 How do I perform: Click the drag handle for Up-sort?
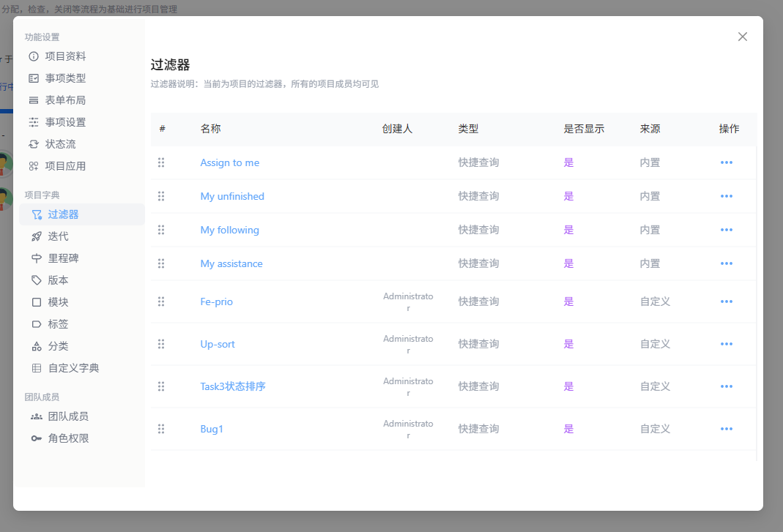pyautogui.click(x=161, y=344)
